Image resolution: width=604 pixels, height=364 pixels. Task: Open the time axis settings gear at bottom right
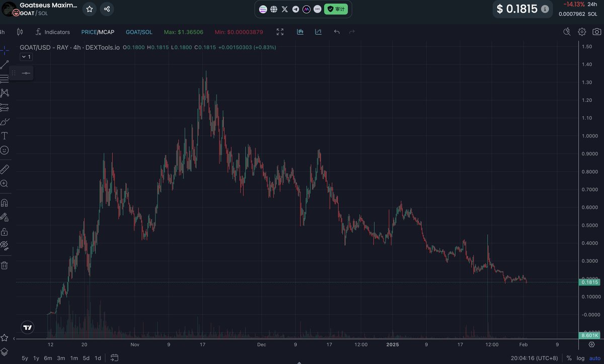click(592, 345)
